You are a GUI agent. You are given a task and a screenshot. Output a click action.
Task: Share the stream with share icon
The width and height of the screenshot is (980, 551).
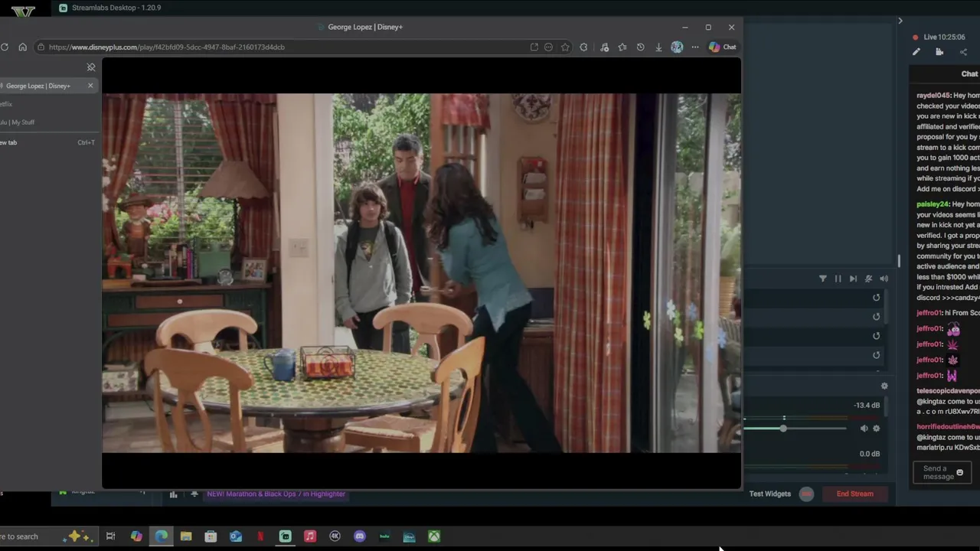pos(963,52)
